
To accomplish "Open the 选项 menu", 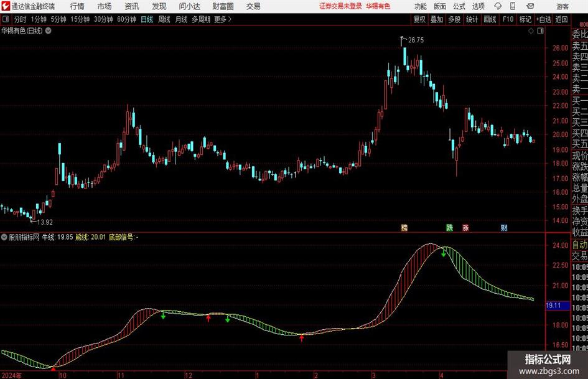I will pos(478,6).
